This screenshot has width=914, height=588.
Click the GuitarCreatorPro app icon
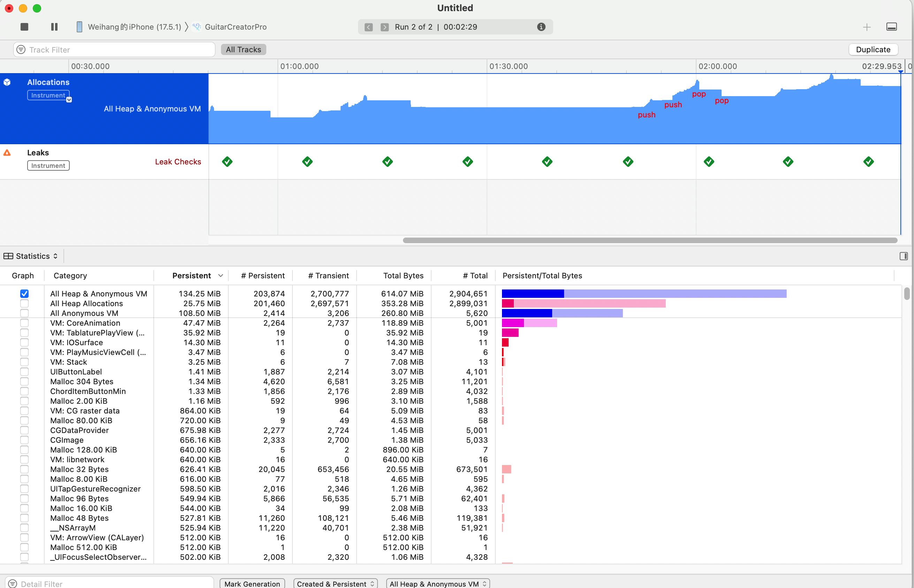click(x=197, y=27)
